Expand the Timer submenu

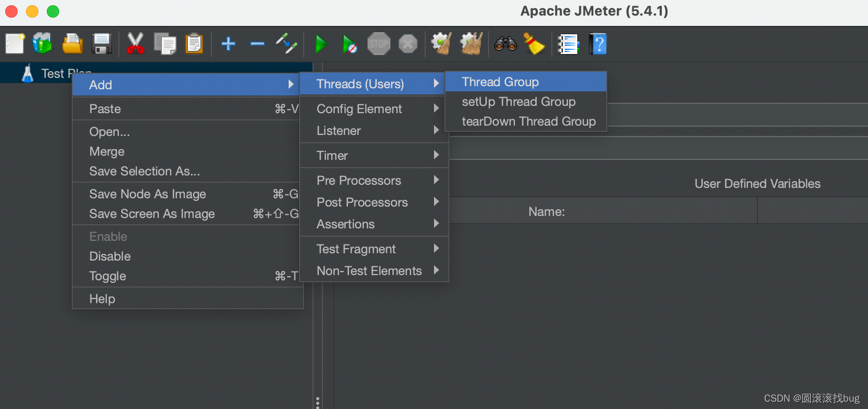tap(374, 155)
